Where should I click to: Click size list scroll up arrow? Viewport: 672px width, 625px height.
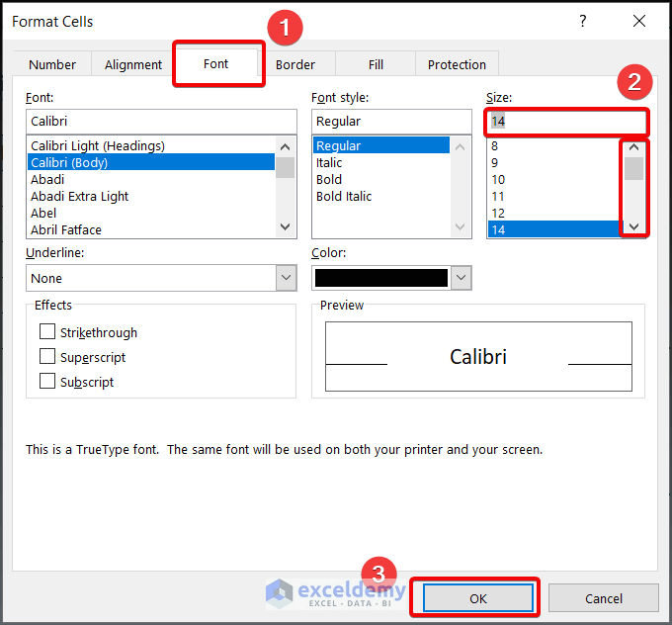point(633,147)
